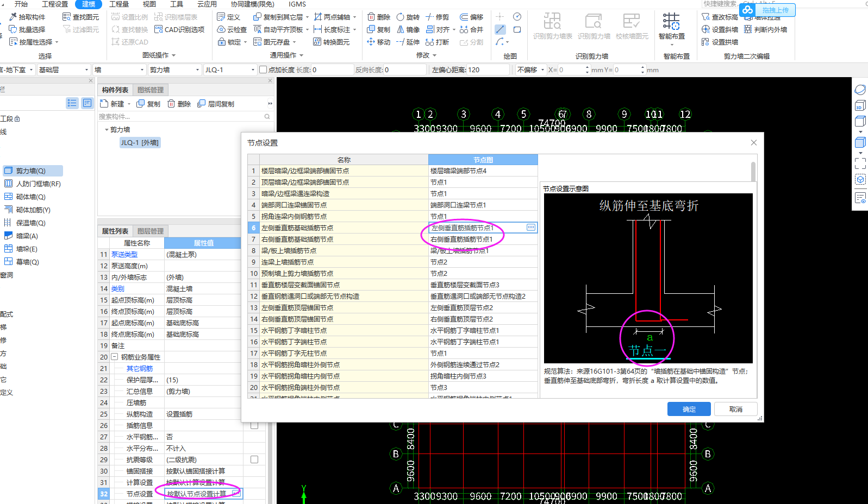
Task: Collapse the 剪力墙 tree node
Action: 107,130
